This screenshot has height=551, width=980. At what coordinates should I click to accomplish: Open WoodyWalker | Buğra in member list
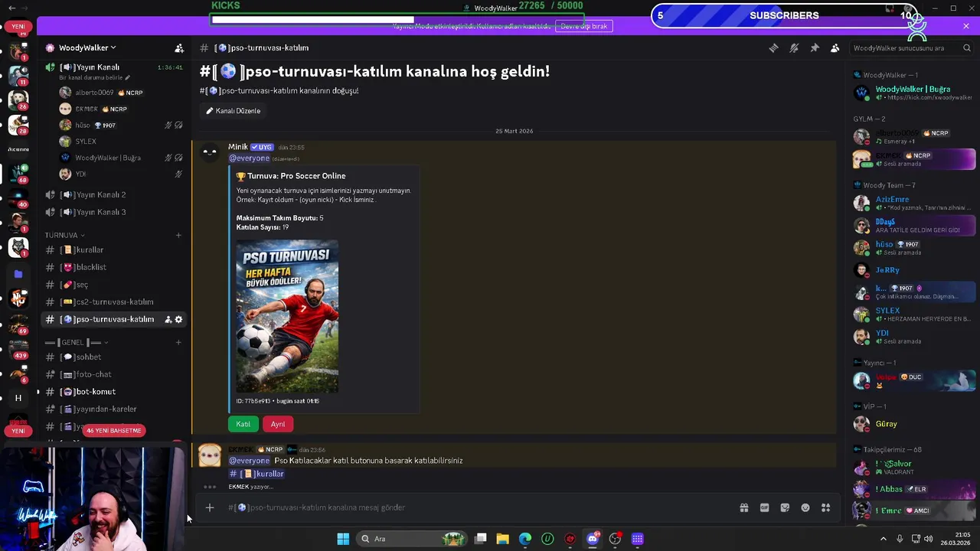[x=914, y=93]
